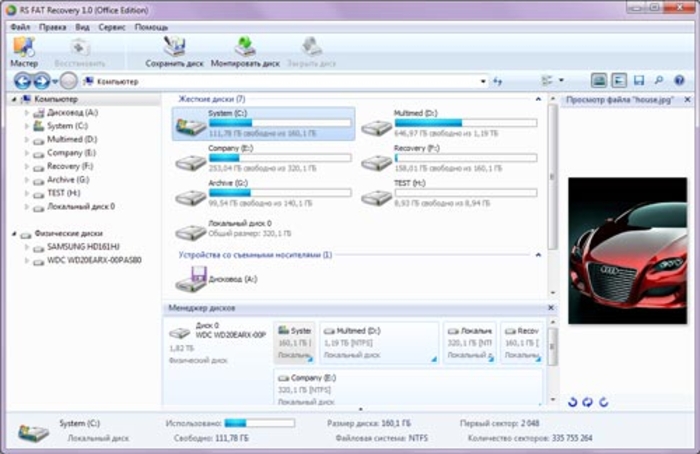Viewport: 700px width, 454px height.
Task: Open the view mode dropdown
Action: pyautogui.click(x=560, y=80)
